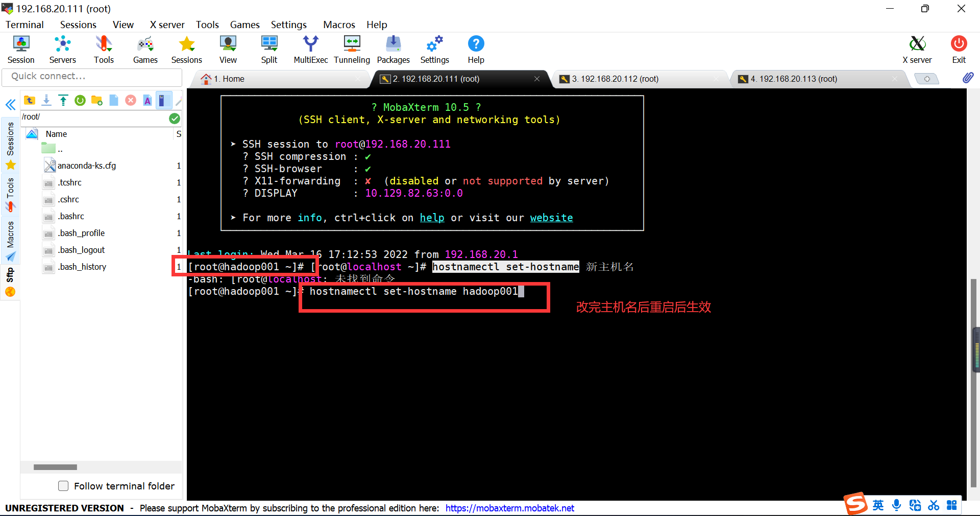
Task: Click the red delete icon in SFTP toolbar
Action: tap(131, 100)
